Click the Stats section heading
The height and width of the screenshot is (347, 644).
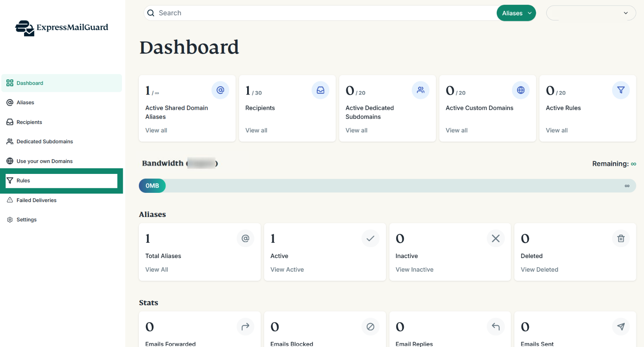click(x=149, y=303)
